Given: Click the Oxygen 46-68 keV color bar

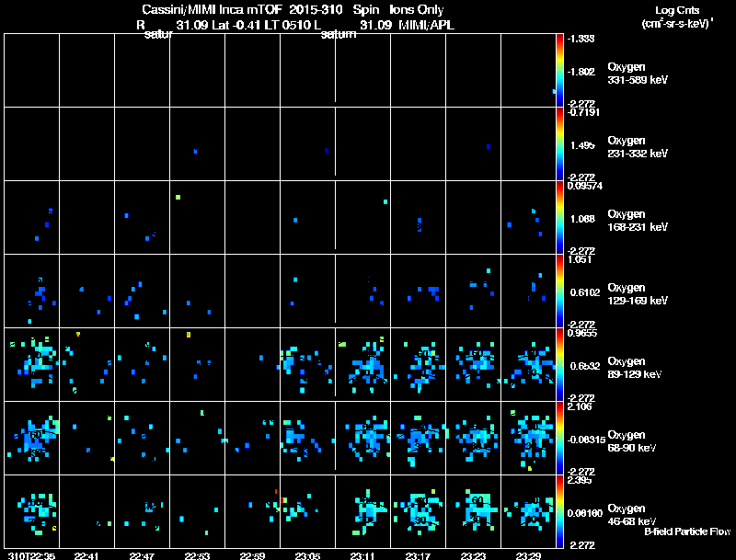Looking at the screenshot, I should [559, 511].
